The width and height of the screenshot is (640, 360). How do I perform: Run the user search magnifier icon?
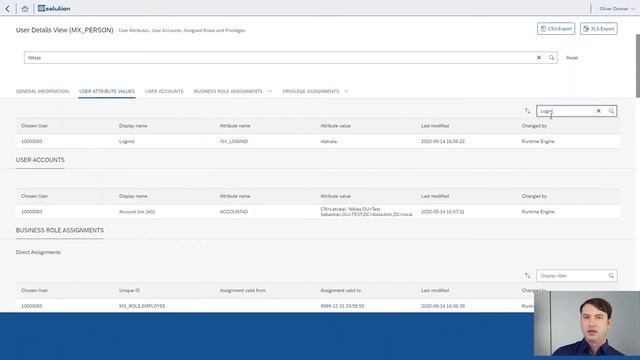(x=551, y=58)
